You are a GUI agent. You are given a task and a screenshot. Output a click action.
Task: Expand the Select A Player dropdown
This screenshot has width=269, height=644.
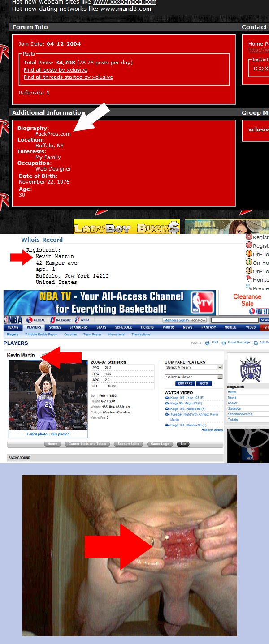(x=193, y=377)
